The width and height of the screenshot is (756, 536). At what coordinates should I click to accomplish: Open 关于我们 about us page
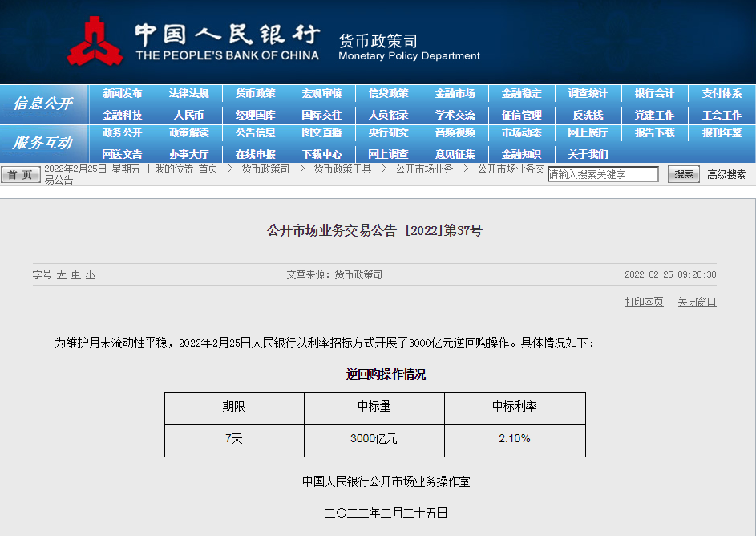[x=588, y=154]
